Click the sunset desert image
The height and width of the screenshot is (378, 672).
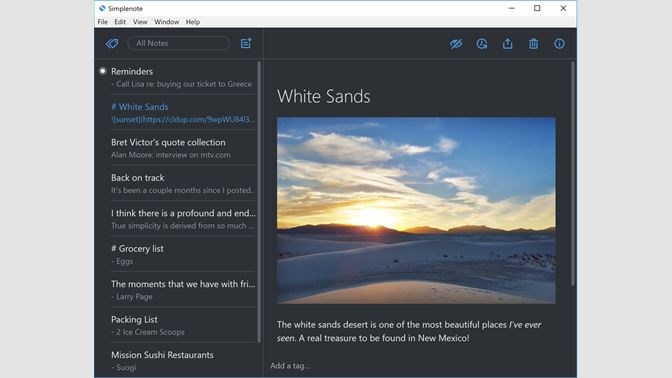[x=416, y=210]
